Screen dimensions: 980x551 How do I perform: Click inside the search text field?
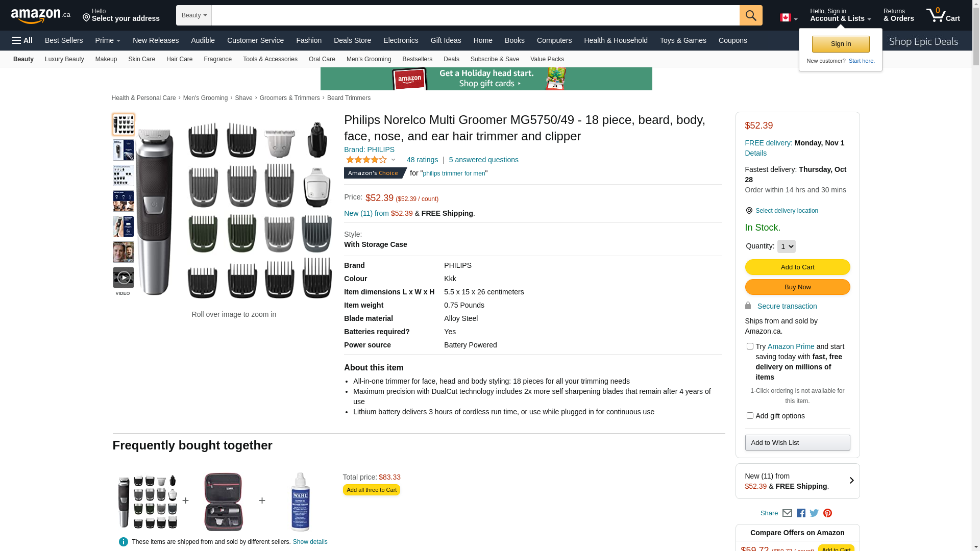click(x=475, y=15)
